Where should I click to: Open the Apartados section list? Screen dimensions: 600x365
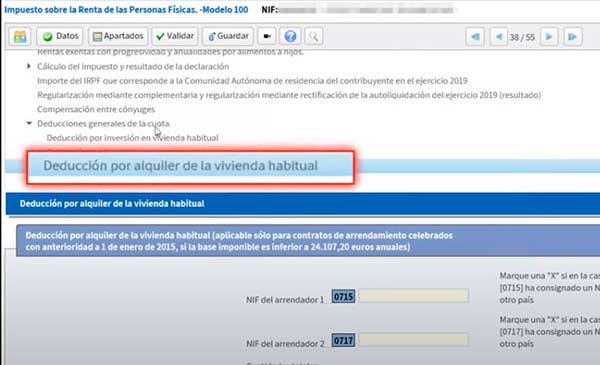point(118,36)
